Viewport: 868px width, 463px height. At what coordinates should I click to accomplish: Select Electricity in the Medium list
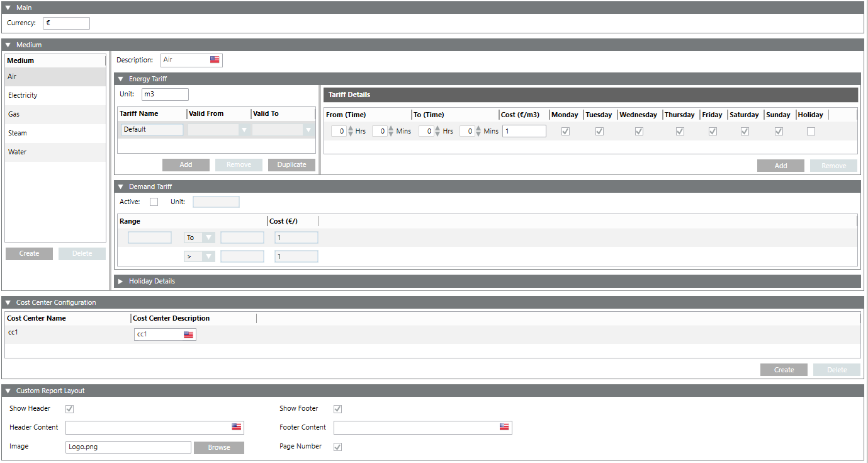pos(23,95)
